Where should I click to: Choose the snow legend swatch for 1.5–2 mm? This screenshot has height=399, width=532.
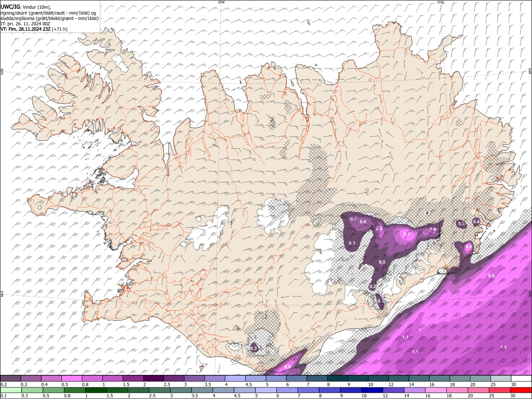coord(133,379)
